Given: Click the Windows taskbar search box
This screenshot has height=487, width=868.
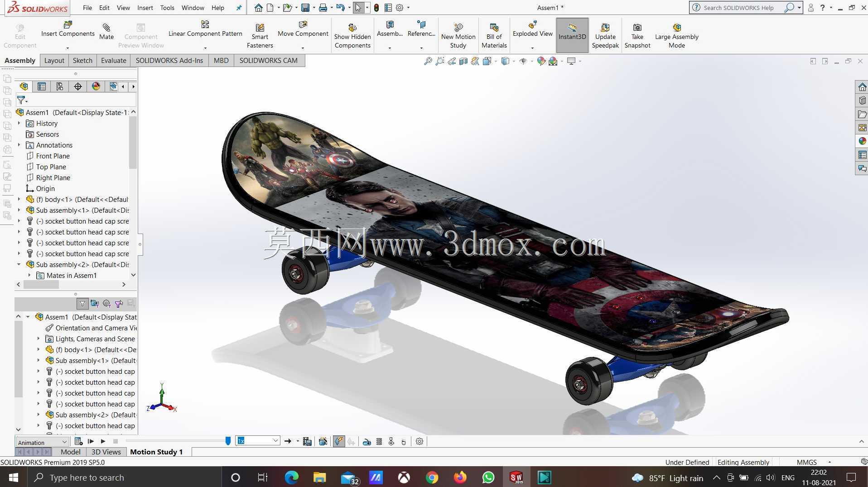Looking at the screenshot, I should pyautogui.click(x=125, y=477).
